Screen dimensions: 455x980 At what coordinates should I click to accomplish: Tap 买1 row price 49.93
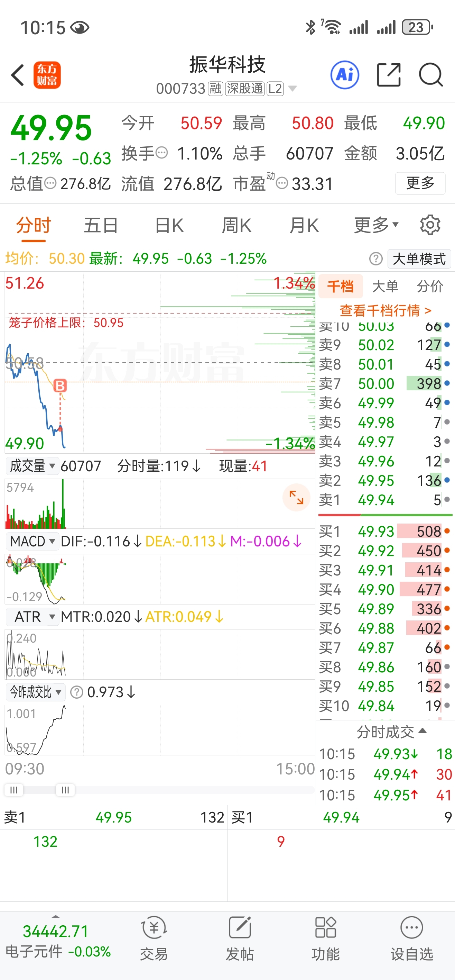pyautogui.click(x=376, y=532)
